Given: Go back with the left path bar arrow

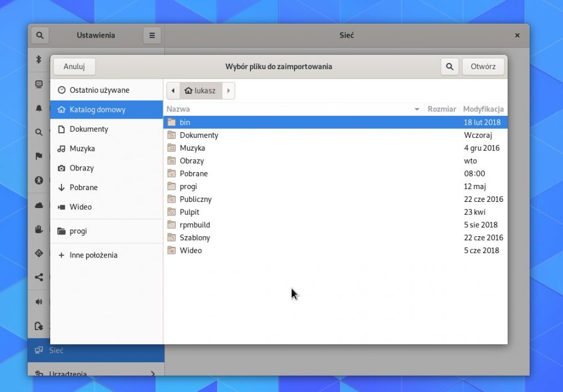Looking at the screenshot, I should (173, 91).
